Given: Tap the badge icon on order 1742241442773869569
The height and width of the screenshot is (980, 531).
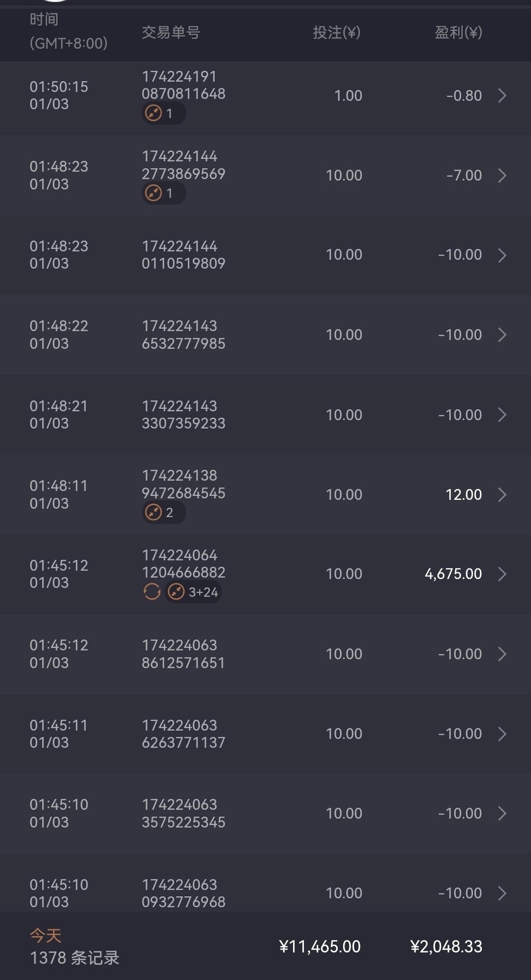Looking at the screenshot, I should [153, 193].
